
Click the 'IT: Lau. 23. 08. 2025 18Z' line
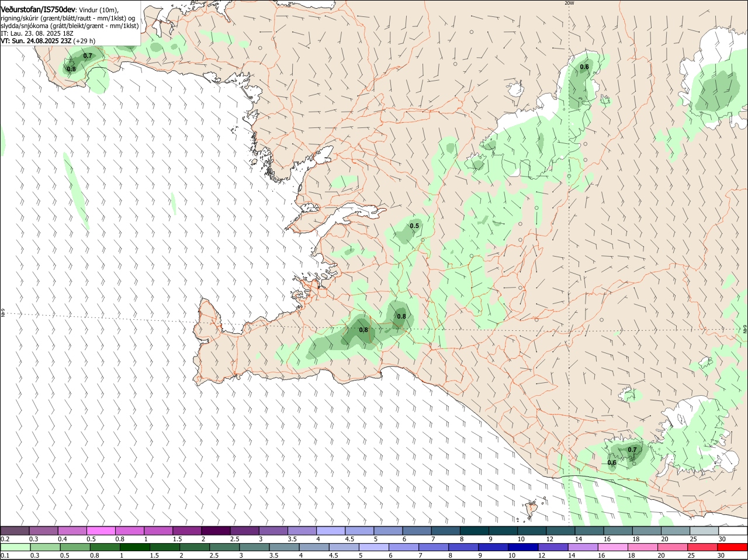tap(37, 33)
